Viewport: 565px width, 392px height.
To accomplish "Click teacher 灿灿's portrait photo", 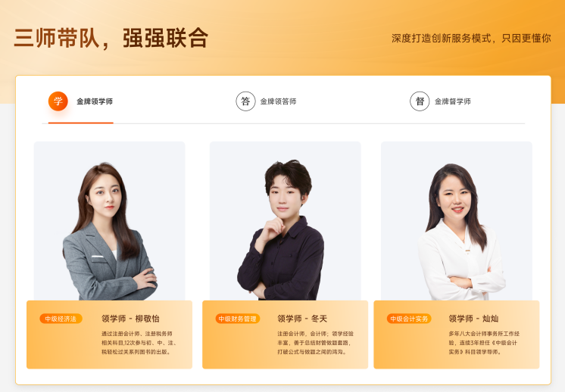I will click(457, 221).
